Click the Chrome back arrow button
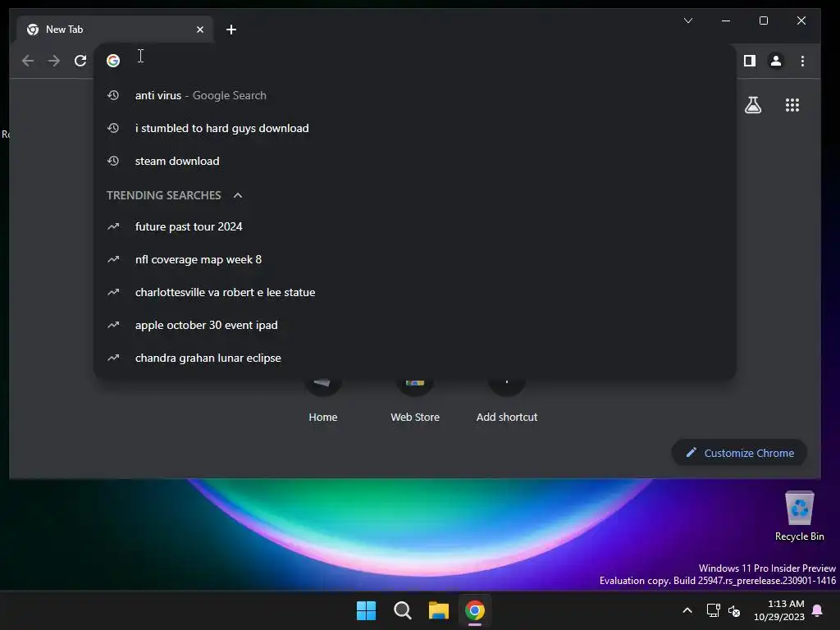This screenshot has height=630, width=840. 28,61
